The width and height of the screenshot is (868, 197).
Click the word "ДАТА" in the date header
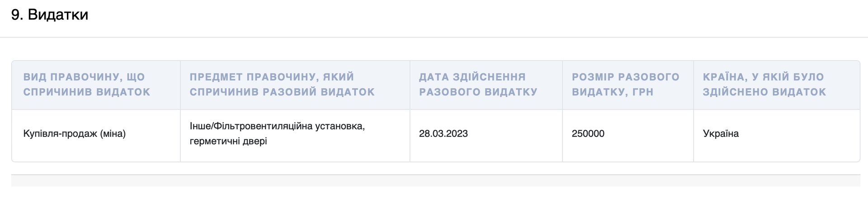click(x=434, y=77)
